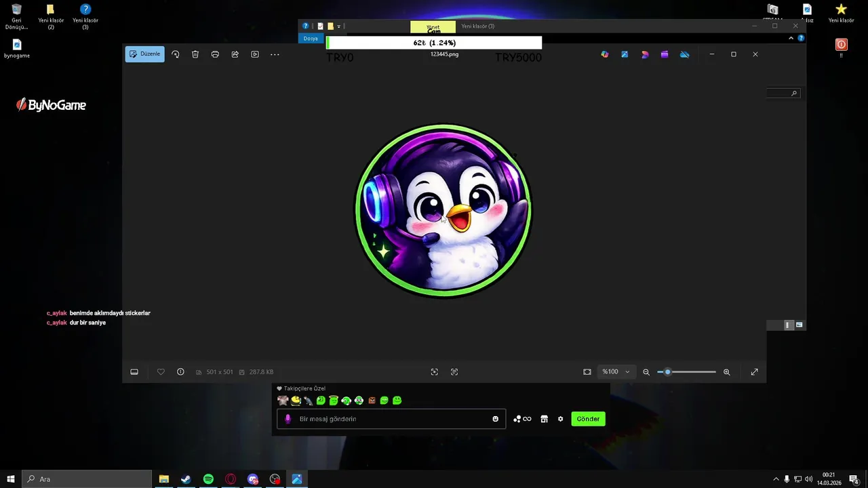Click the green Gönder send button
The image size is (868, 488).
tap(588, 419)
